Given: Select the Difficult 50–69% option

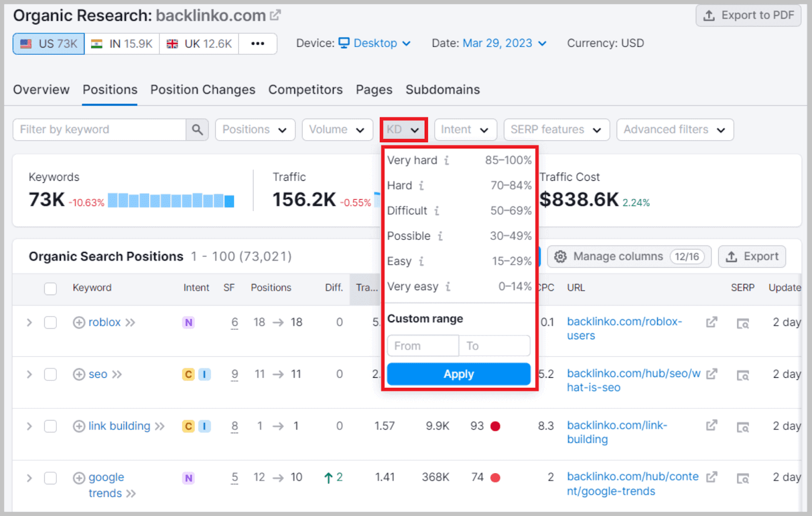Looking at the screenshot, I should pos(459,211).
